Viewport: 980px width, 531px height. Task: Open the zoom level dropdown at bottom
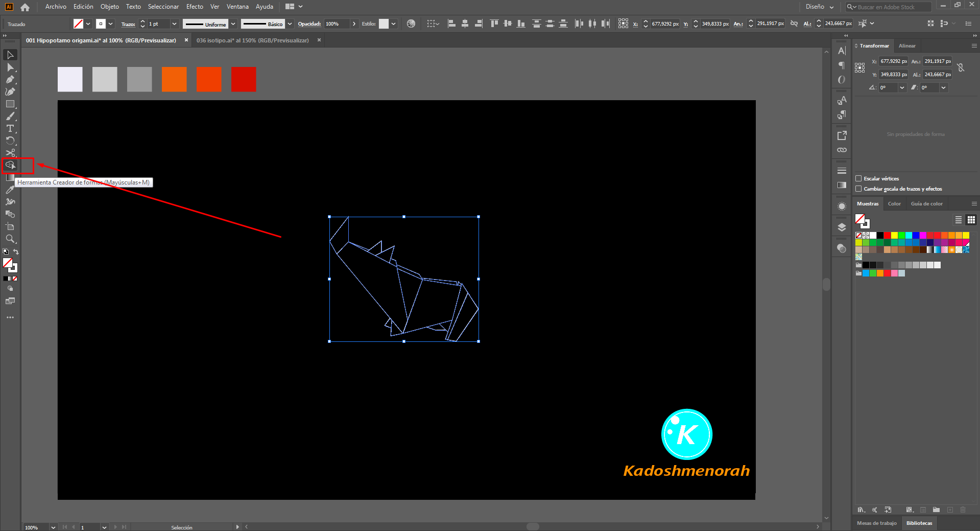pyautogui.click(x=53, y=527)
